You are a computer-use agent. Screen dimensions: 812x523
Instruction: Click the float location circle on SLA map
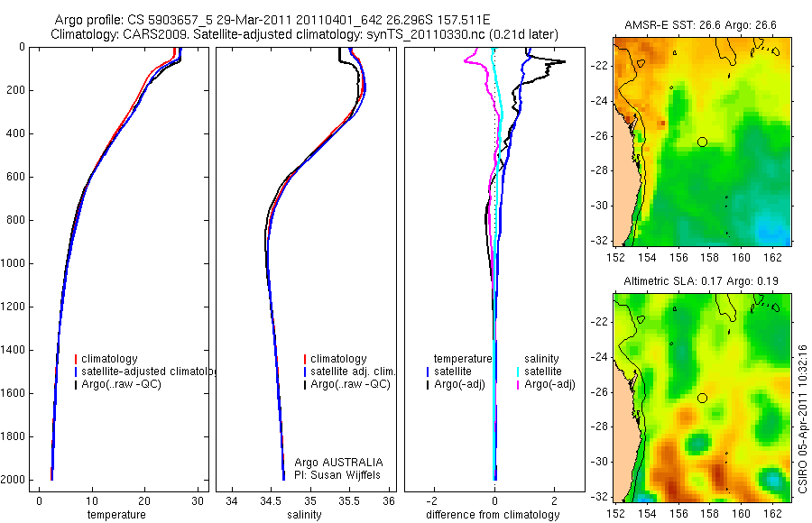(x=702, y=399)
